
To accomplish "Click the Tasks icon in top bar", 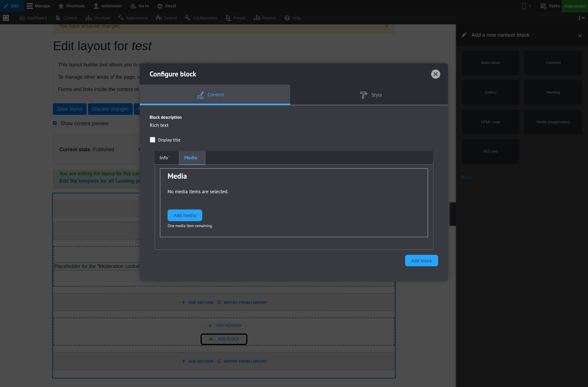I will point(543,6).
